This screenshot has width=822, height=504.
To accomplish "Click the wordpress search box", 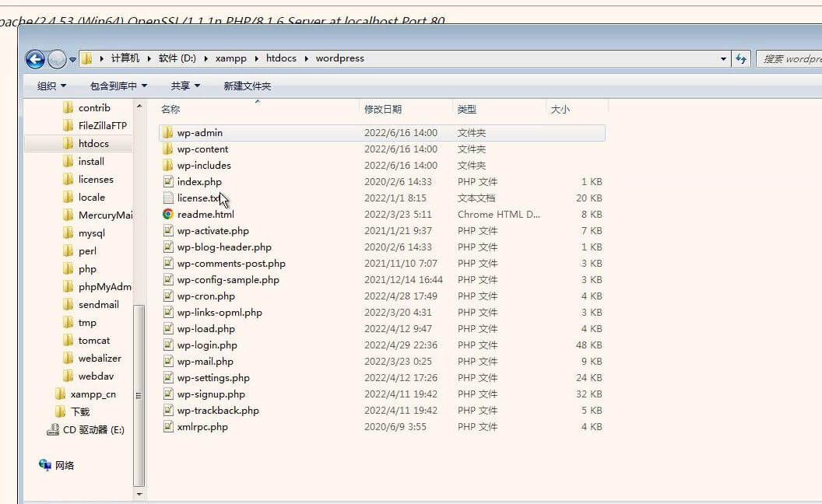I will point(789,58).
